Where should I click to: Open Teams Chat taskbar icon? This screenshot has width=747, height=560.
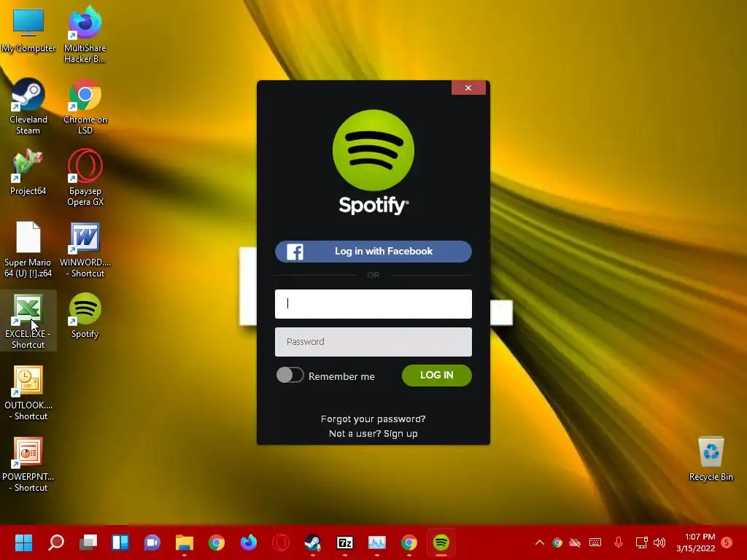click(x=152, y=542)
